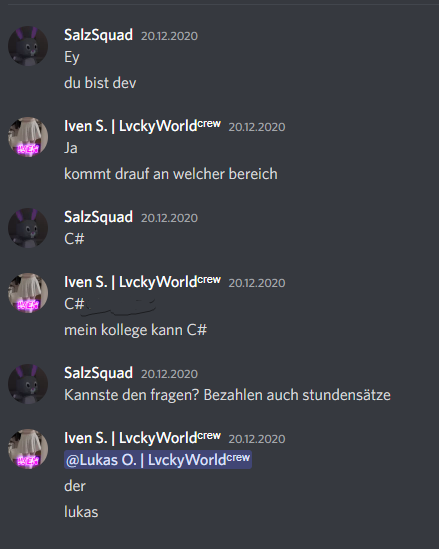Select the message 'kommt drauf an welcher bereich'

(171, 174)
